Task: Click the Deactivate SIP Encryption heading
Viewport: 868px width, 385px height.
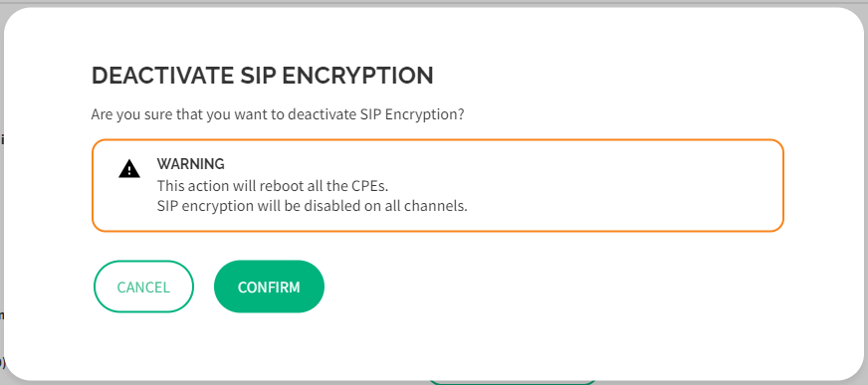Action: click(263, 76)
